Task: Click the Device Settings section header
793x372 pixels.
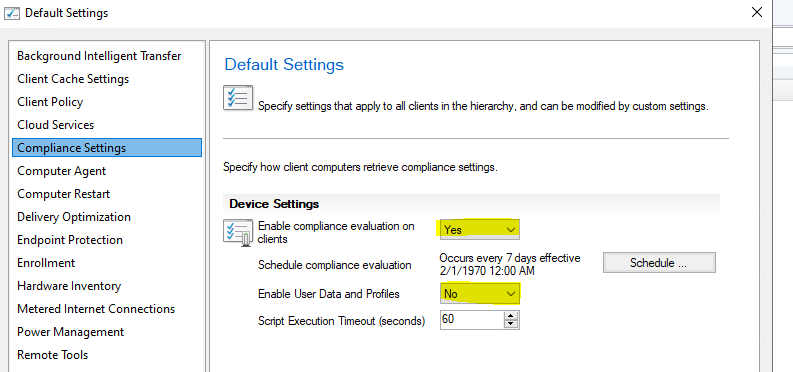Action: click(471, 204)
